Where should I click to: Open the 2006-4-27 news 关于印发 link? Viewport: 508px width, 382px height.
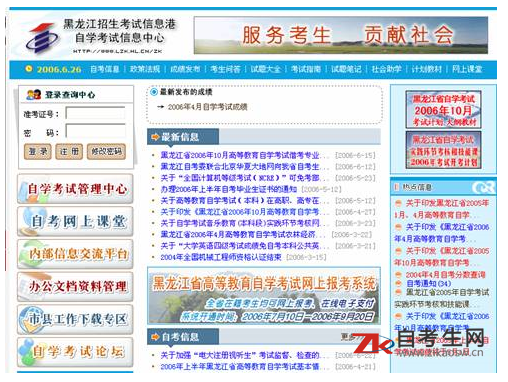tap(245, 212)
